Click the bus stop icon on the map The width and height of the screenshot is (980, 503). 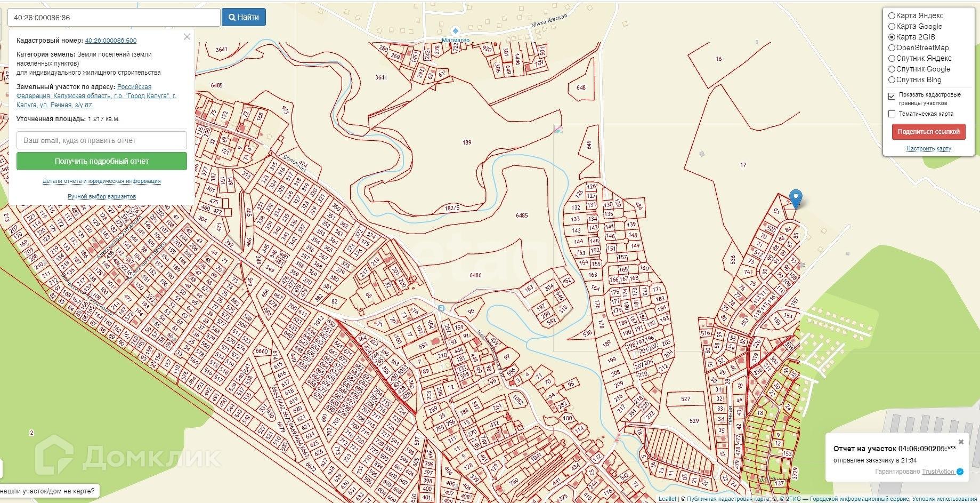[x=441, y=308]
